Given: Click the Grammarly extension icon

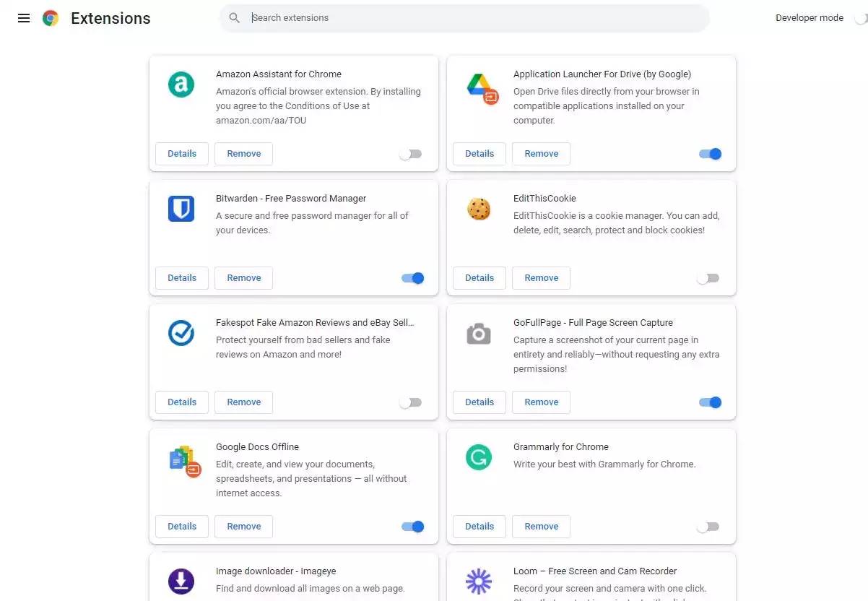Looking at the screenshot, I should [479, 457].
